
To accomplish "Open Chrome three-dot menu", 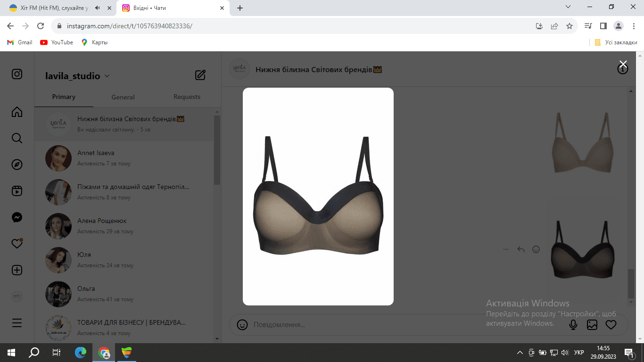I will [633, 26].
